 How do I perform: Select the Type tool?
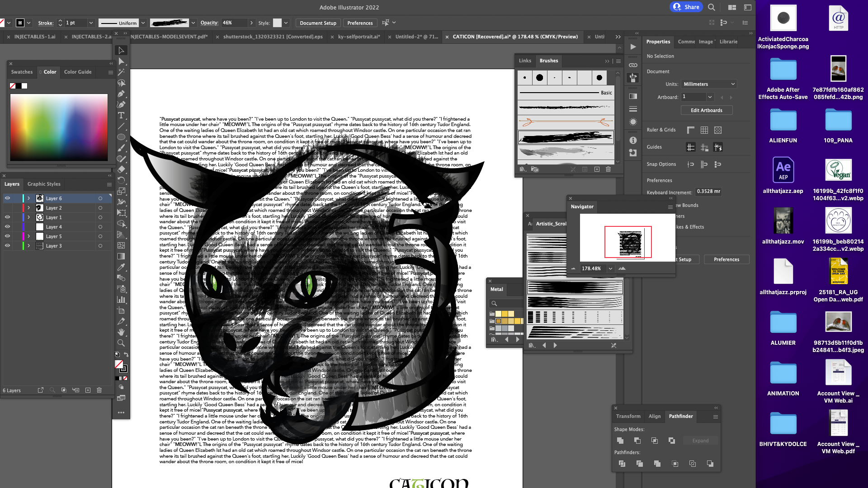[x=121, y=115]
